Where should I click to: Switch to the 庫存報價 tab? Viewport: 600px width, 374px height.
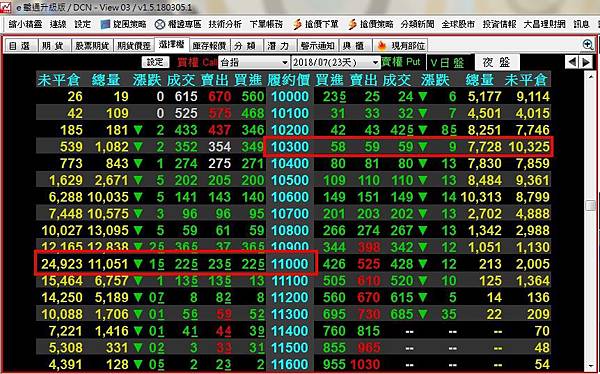click(210, 46)
